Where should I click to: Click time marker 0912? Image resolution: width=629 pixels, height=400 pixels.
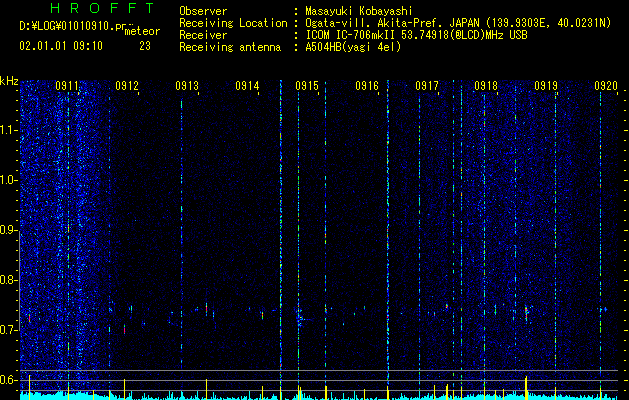point(127,85)
